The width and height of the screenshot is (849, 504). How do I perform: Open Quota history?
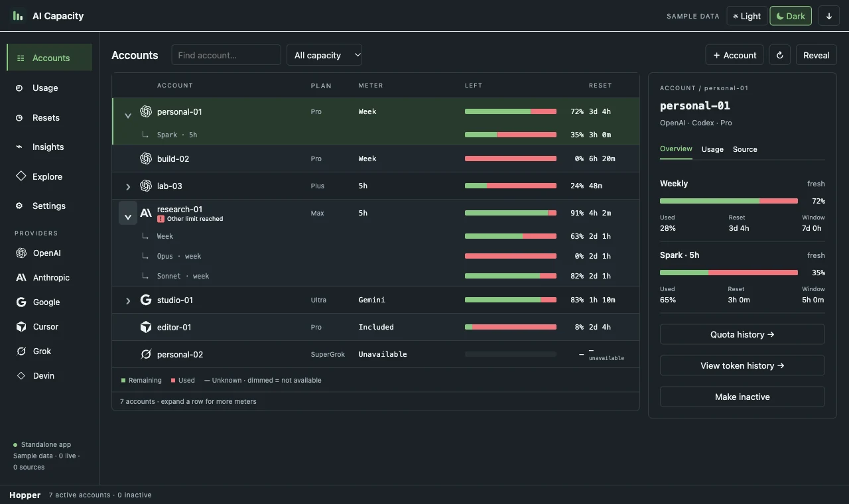pos(742,334)
